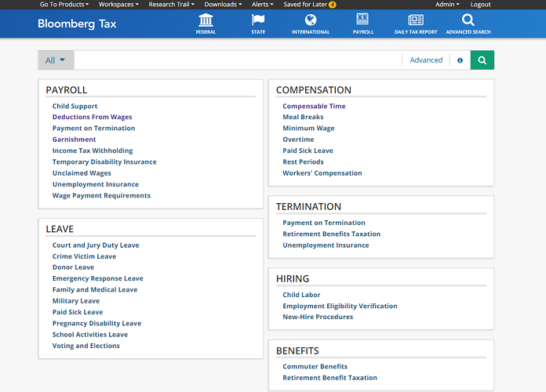
Task: Click the Advanced search link
Action: point(426,60)
